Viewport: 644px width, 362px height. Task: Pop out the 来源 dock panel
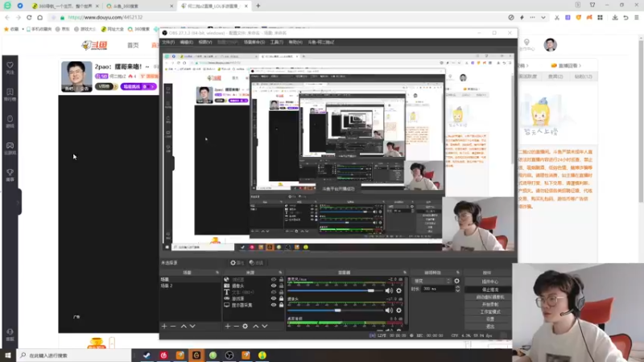pyautogui.click(x=280, y=273)
